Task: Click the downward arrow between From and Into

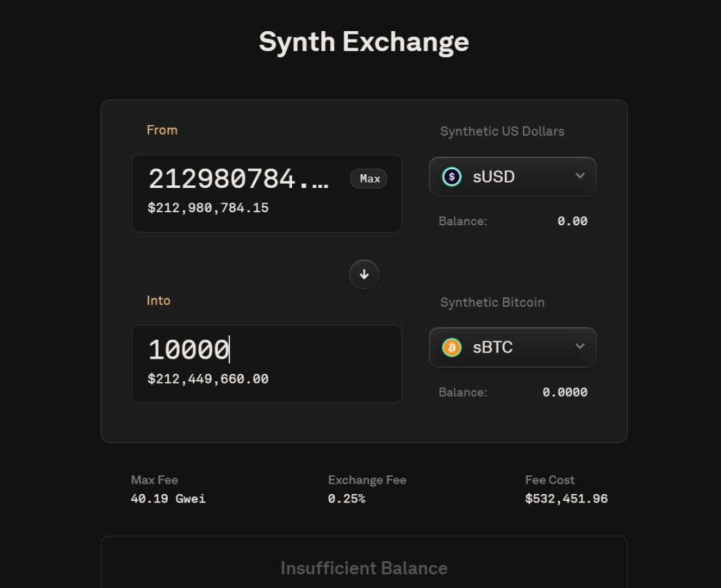Action: pos(364,274)
